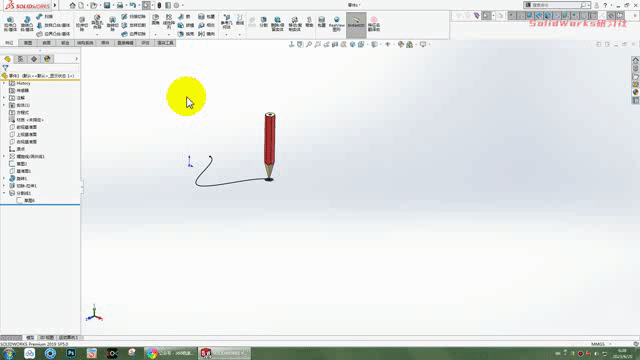Click the Extruded Cut tool

coord(82,24)
